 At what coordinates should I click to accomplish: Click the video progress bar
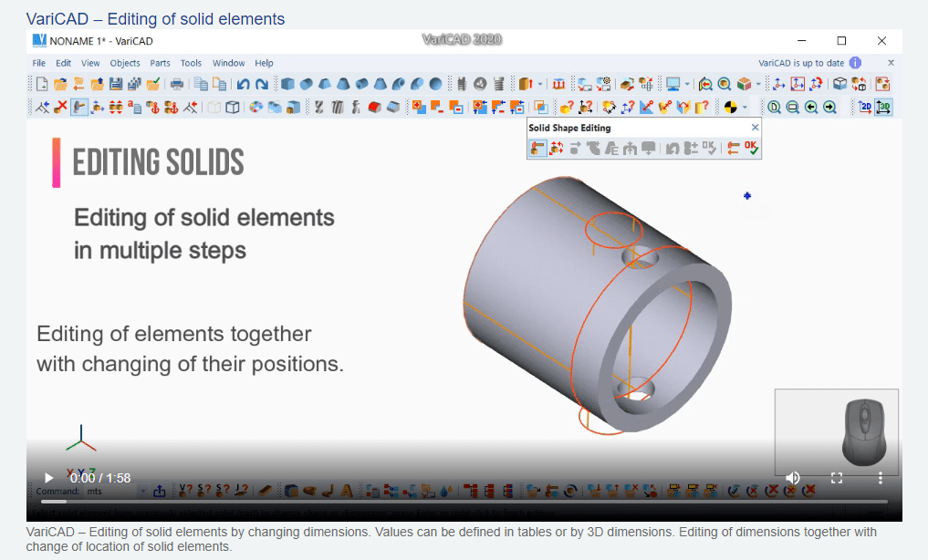click(x=464, y=502)
